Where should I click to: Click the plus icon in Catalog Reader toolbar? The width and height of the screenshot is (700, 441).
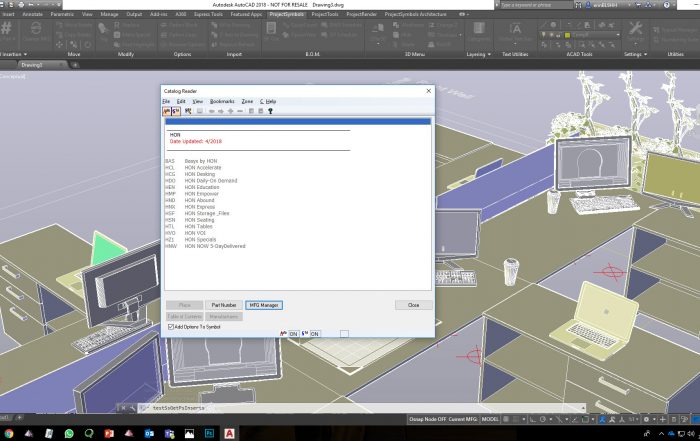tap(230, 111)
